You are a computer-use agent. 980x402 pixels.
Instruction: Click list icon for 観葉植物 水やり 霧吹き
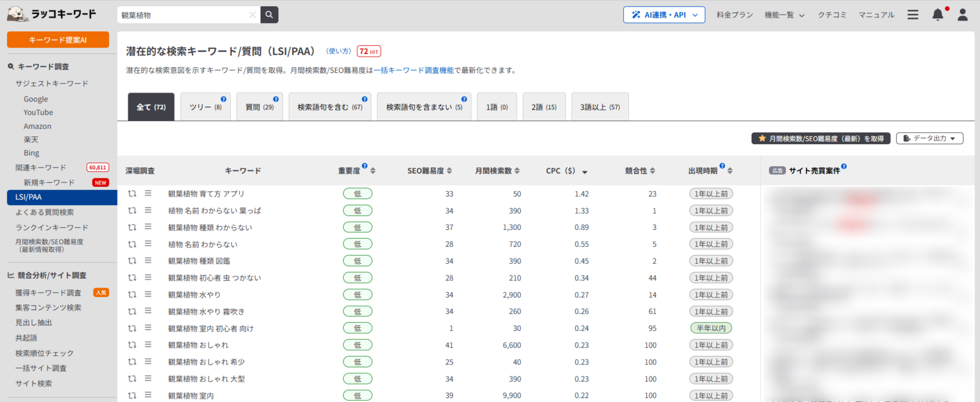tap(148, 311)
